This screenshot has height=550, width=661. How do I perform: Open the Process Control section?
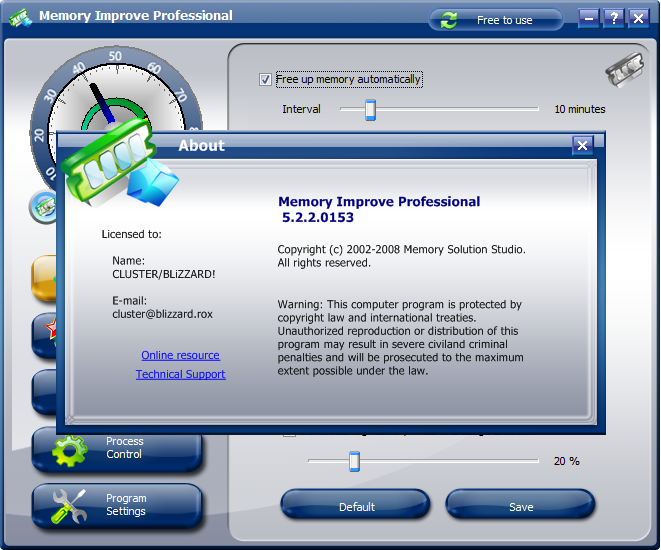[x=117, y=449]
